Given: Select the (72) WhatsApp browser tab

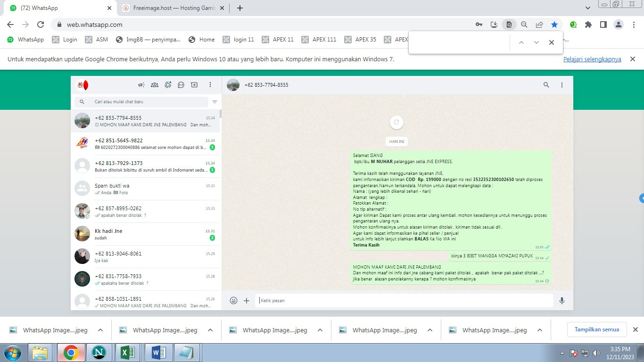Looking at the screenshot, I should click(61, 8).
